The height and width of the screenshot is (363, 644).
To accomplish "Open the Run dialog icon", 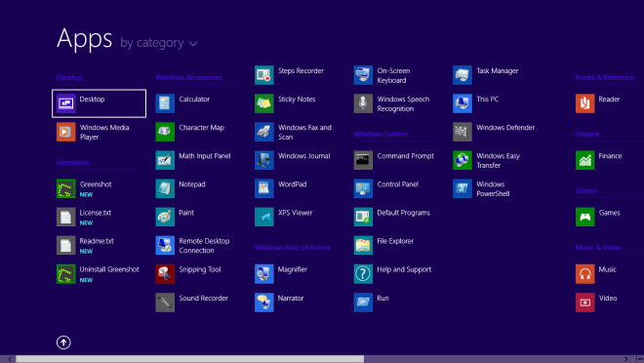I will [364, 302].
